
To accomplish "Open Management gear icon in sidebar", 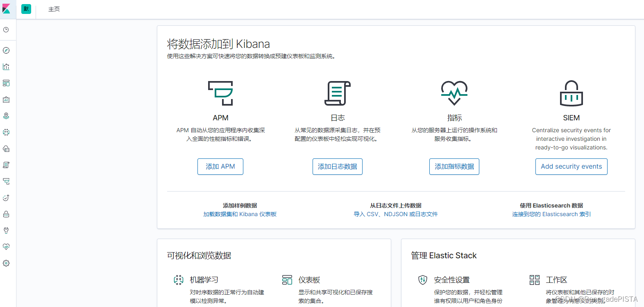I will tap(6, 263).
